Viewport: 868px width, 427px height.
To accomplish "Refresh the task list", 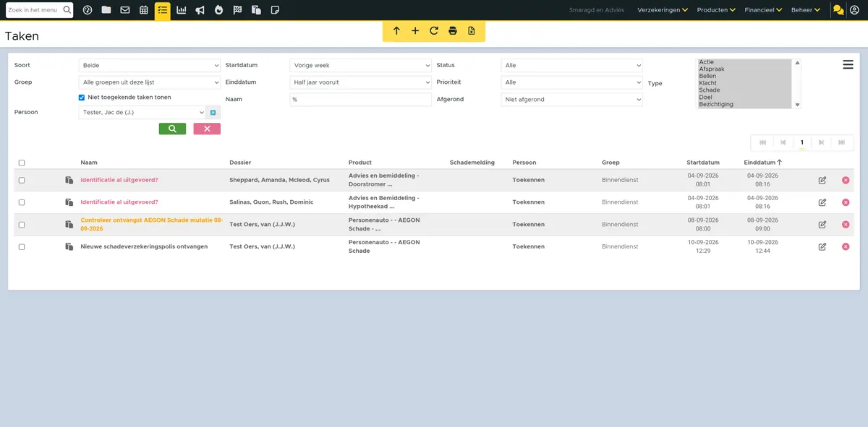I will pos(434,31).
